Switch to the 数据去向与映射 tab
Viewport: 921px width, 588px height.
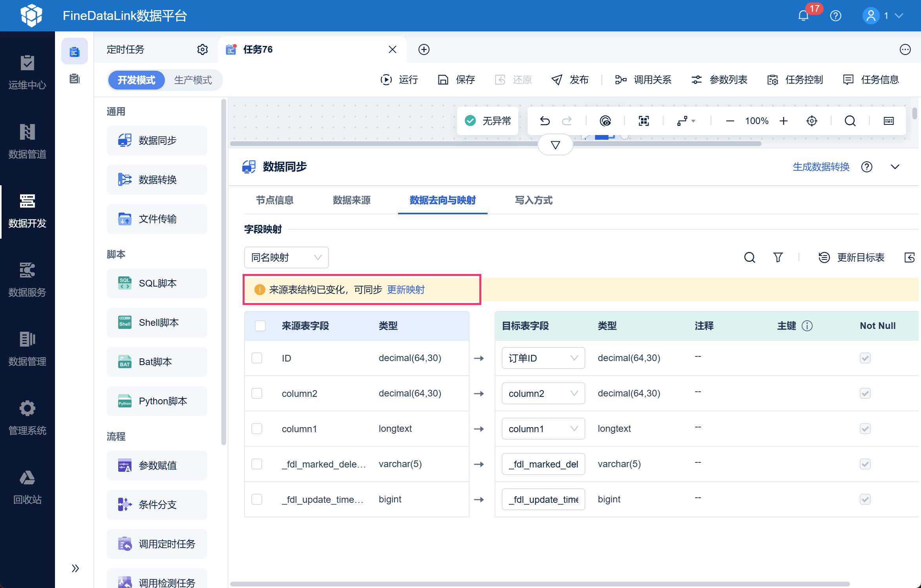(x=442, y=200)
